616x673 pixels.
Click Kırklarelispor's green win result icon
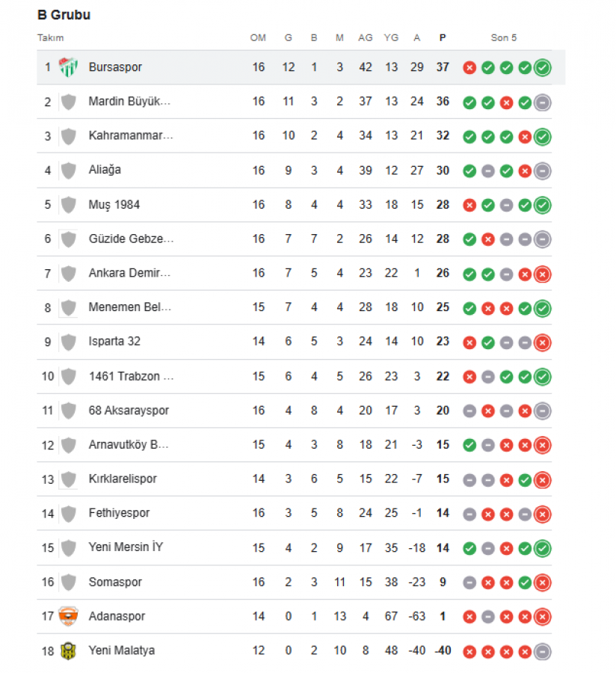click(x=525, y=479)
